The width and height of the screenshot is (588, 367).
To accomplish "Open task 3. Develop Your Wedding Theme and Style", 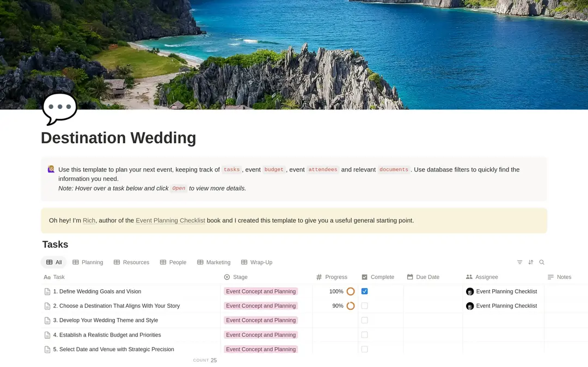I will tap(106, 320).
